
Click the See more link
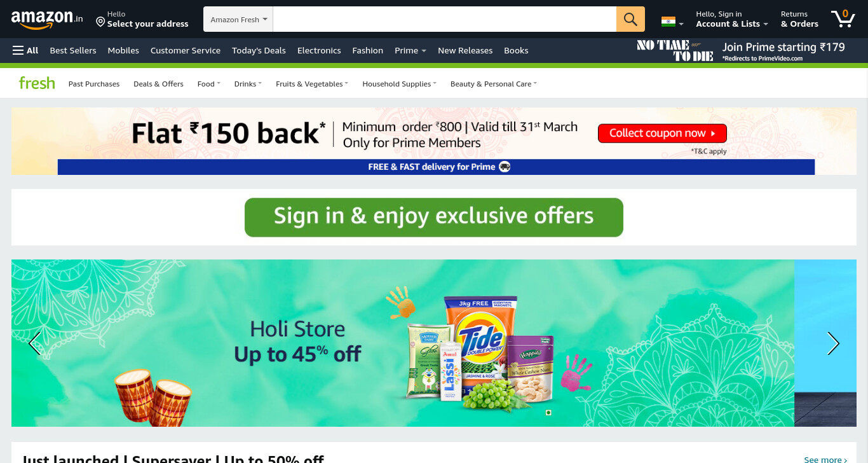(x=825, y=459)
